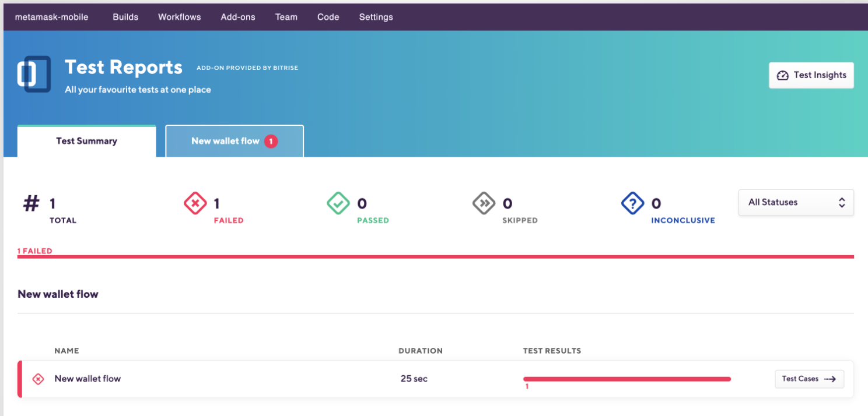Viewport: 868px width, 416px height.
Task: Click the gauge icon in Test Insights button
Action: pyautogui.click(x=783, y=75)
